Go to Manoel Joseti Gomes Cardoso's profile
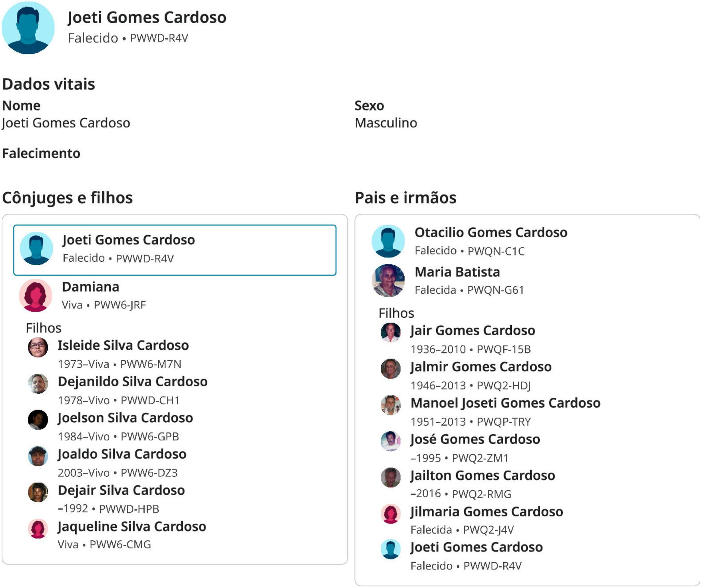This screenshot has width=701, height=588. pos(505,403)
